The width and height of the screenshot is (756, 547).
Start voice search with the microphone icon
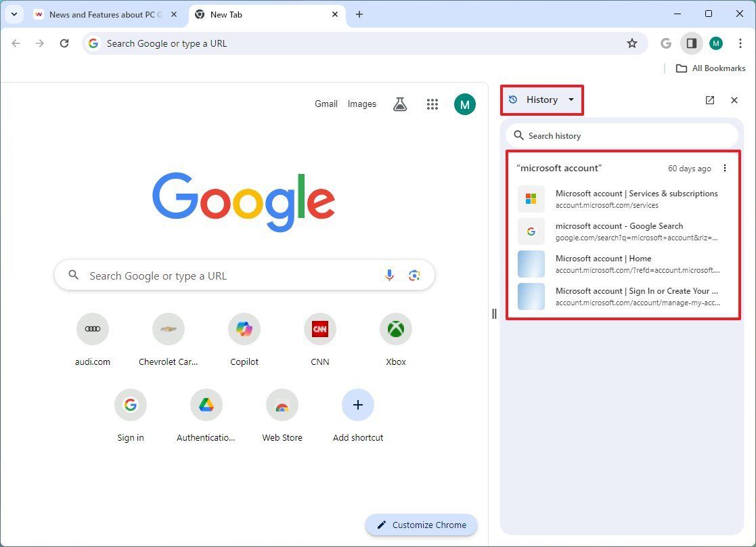pyautogui.click(x=389, y=276)
